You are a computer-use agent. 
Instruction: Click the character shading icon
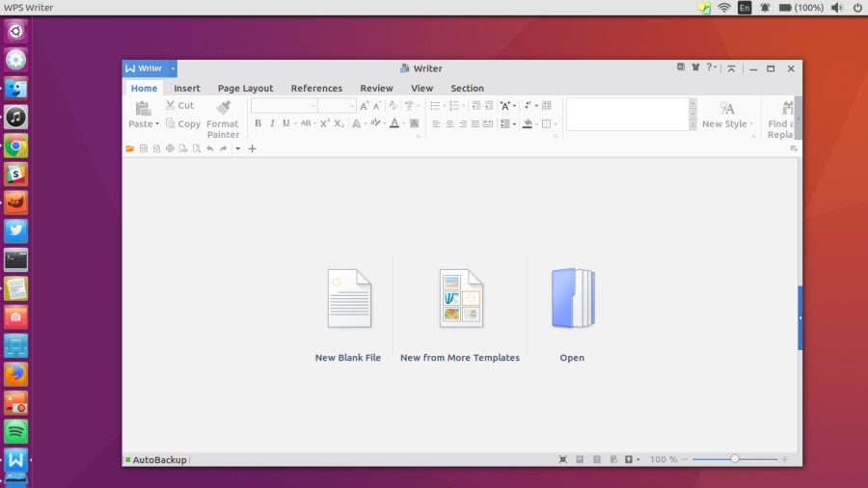tap(414, 123)
